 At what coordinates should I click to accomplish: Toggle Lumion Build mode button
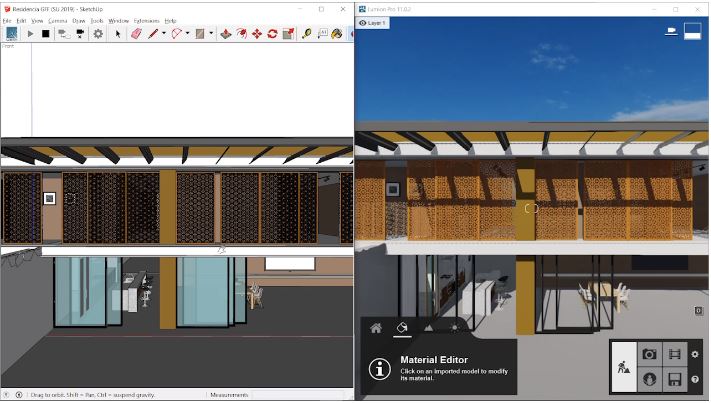click(x=623, y=366)
